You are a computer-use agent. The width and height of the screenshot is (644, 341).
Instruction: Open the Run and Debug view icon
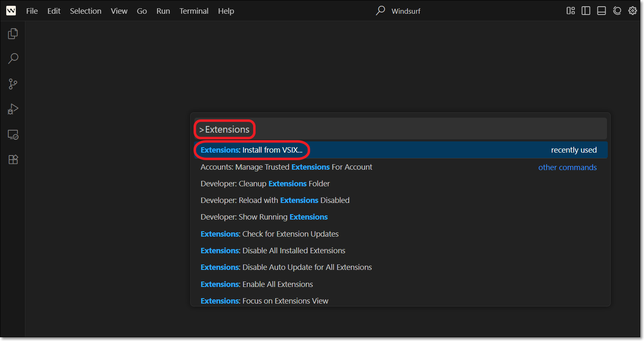click(x=13, y=109)
